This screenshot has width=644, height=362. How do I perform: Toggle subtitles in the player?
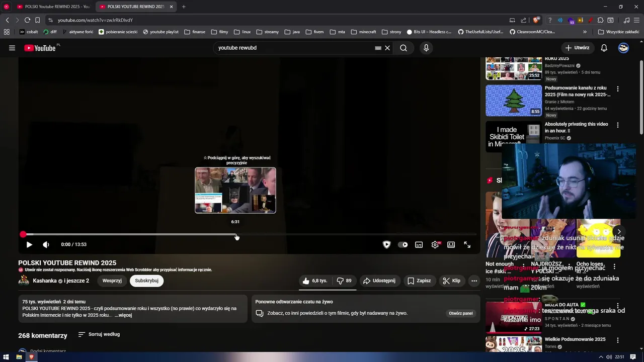pyautogui.click(x=419, y=245)
